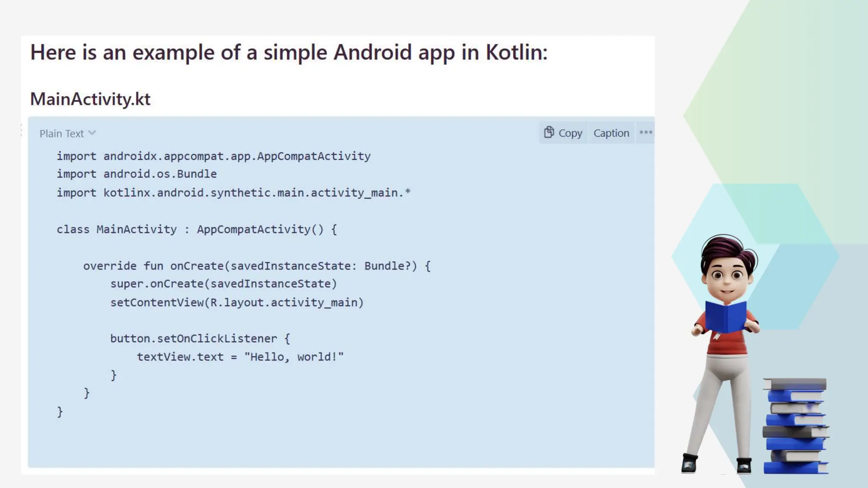Screen dimensions: 868x488
Task: Click the class MainActivity declaration line
Action: coord(197,230)
